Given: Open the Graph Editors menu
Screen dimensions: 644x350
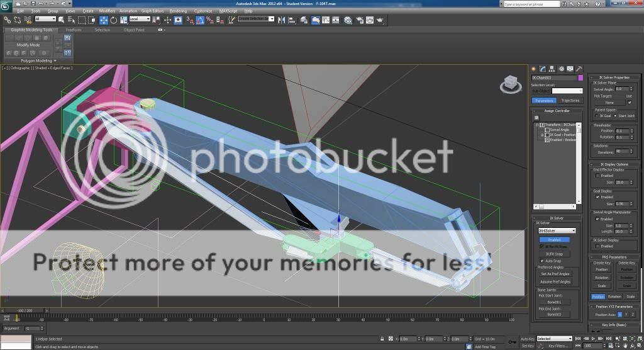Looking at the screenshot, I should click(x=152, y=11).
